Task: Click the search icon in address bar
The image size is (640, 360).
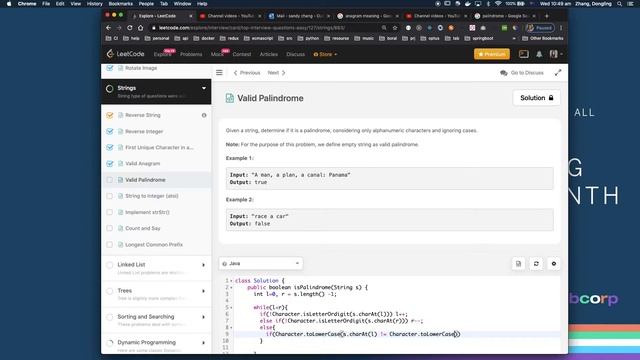Action: pyautogui.click(x=384, y=28)
